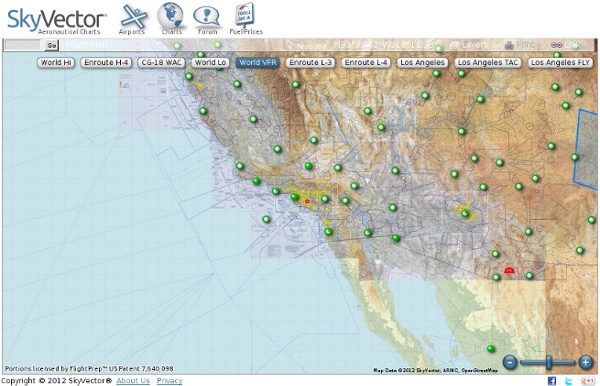Select the Enroute L-3 chart

point(310,62)
